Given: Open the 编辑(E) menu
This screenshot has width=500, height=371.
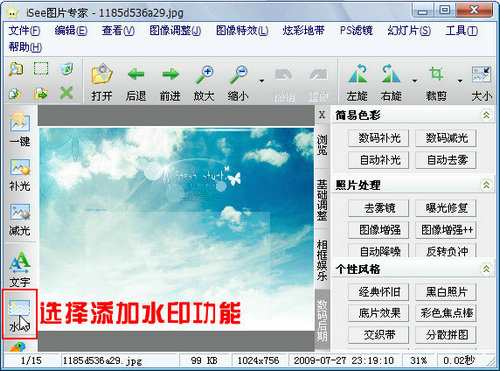Looking at the screenshot, I should tap(71, 31).
